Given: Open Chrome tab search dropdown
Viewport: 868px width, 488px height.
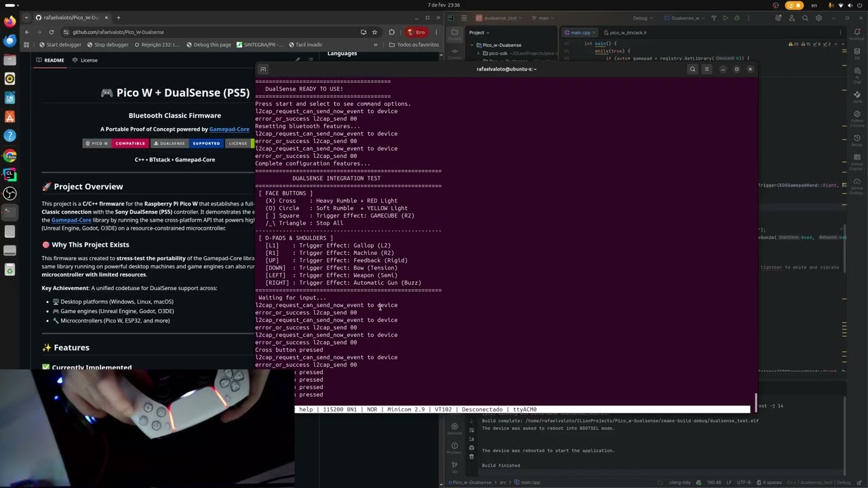Looking at the screenshot, I should (26, 18).
